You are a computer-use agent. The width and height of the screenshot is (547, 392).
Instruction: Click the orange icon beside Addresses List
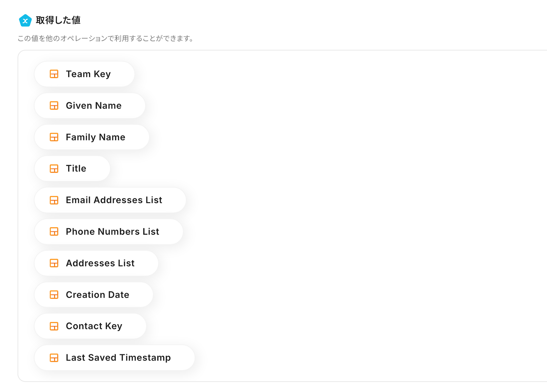point(54,263)
